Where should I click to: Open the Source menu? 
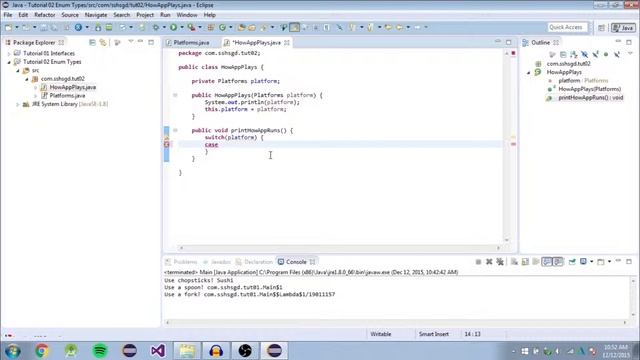pos(70,15)
